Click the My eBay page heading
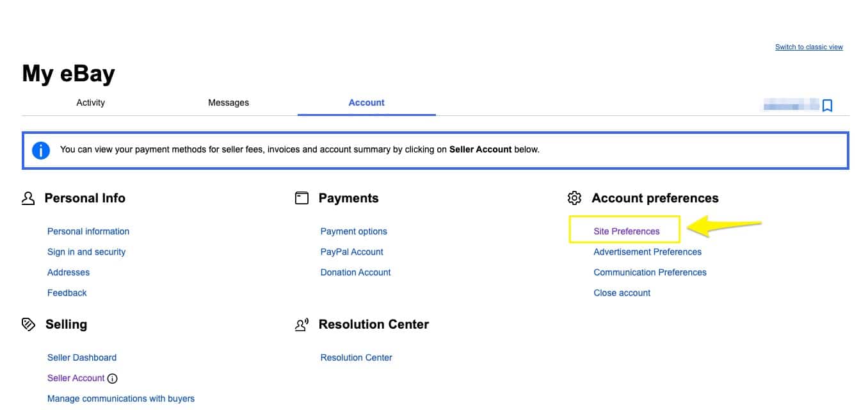 [x=68, y=74]
